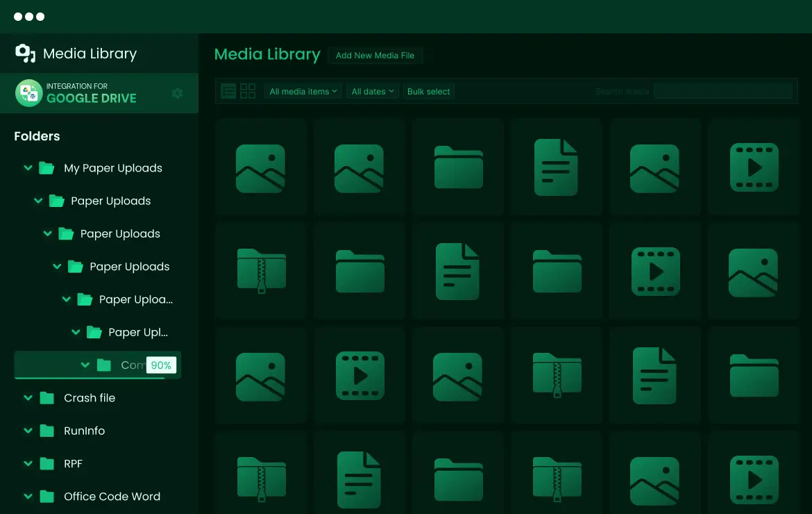The width and height of the screenshot is (812, 514).
Task: Click the Media Library sidebar title text
Action: pyautogui.click(x=90, y=53)
